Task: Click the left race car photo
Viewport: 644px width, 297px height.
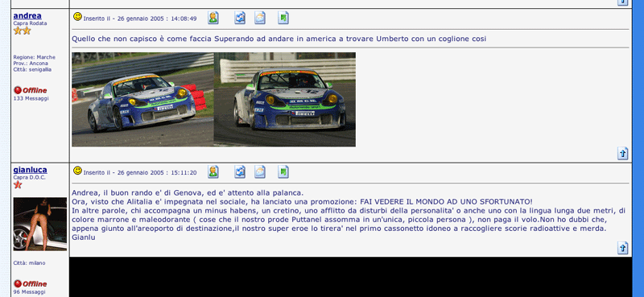Action: 143,100
